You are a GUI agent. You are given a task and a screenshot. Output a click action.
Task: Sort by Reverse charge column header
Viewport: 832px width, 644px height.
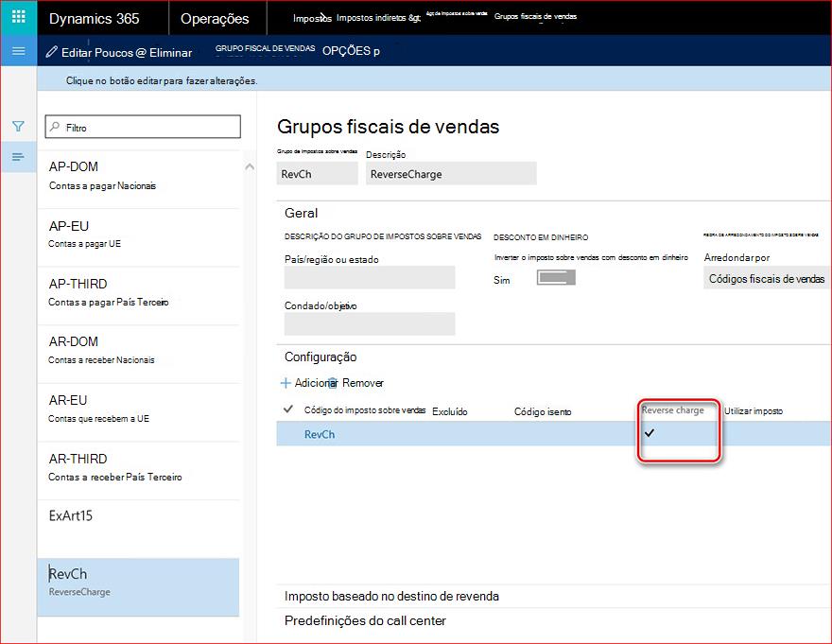click(x=672, y=409)
